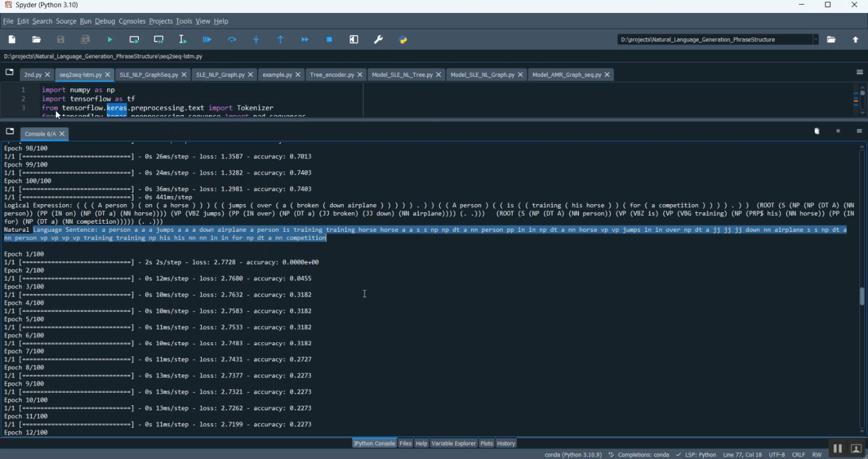Open the working directory dropdown
Image resolution: width=868 pixels, height=459 pixels.
[x=816, y=39]
